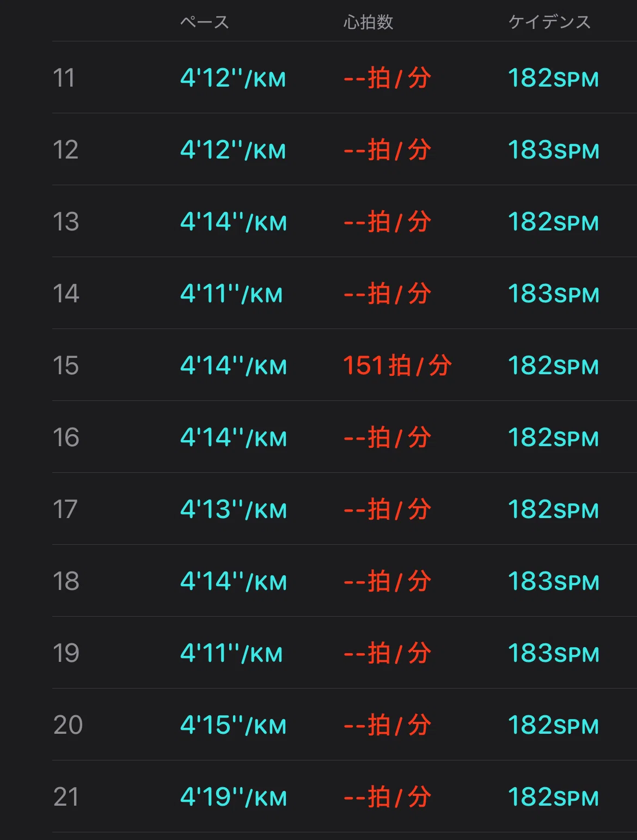This screenshot has width=637, height=840.
Task: Tap the heart rate placeholder in row 19
Action: click(x=388, y=653)
